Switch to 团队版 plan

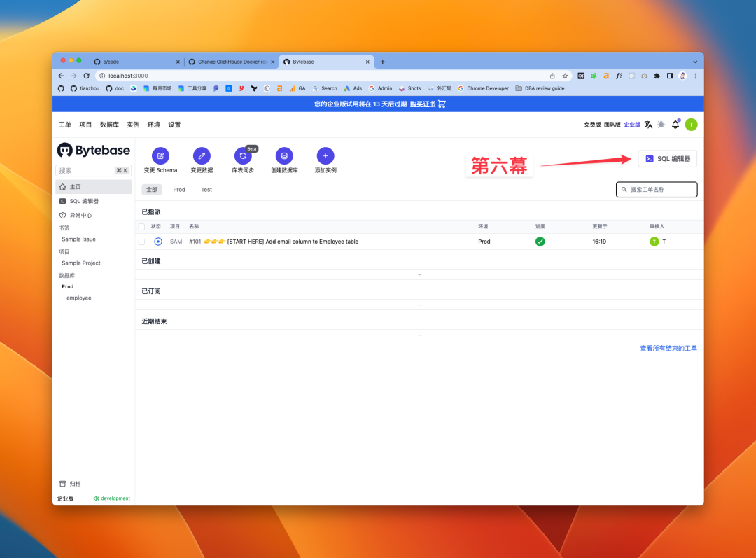pos(612,125)
